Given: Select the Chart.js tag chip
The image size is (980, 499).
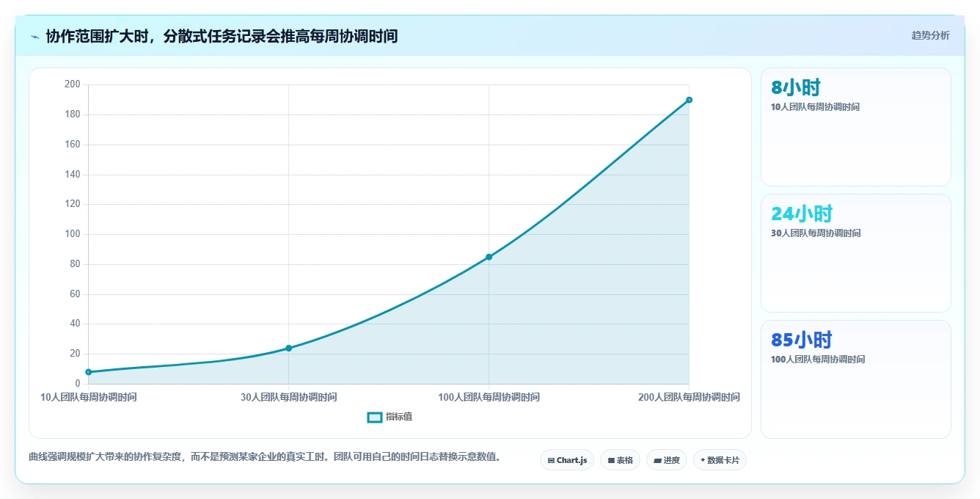Looking at the screenshot, I should pyautogui.click(x=567, y=460).
